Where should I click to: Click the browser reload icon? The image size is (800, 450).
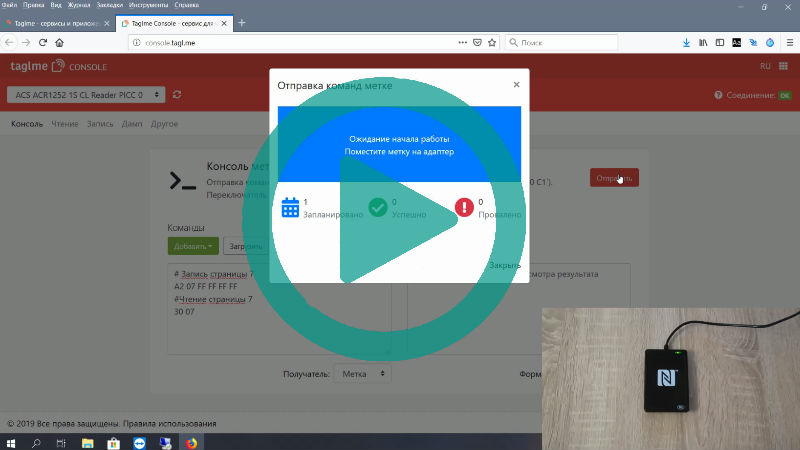pyautogui.click(x=42, y=42)
